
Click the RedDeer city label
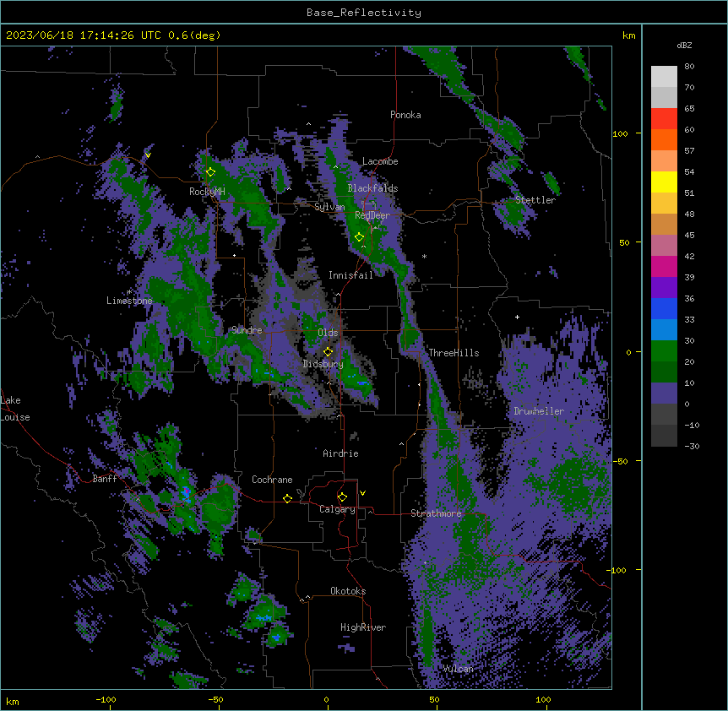point(372,215)
